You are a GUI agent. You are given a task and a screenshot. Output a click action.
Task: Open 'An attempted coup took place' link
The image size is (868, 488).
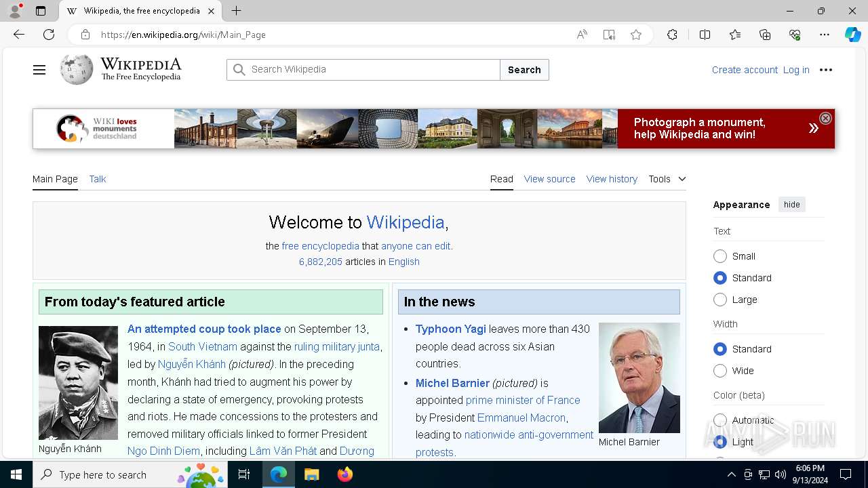pos(204,329)
